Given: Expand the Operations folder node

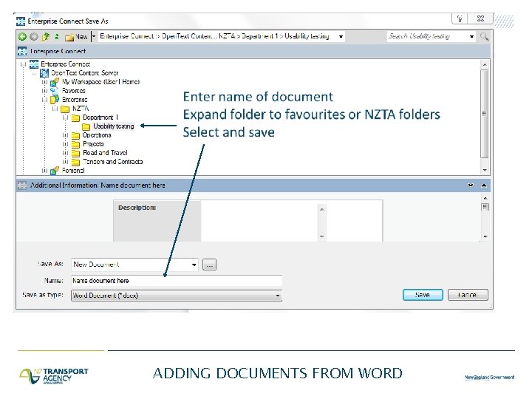Looking at the screenshot, I should (65, 135).
